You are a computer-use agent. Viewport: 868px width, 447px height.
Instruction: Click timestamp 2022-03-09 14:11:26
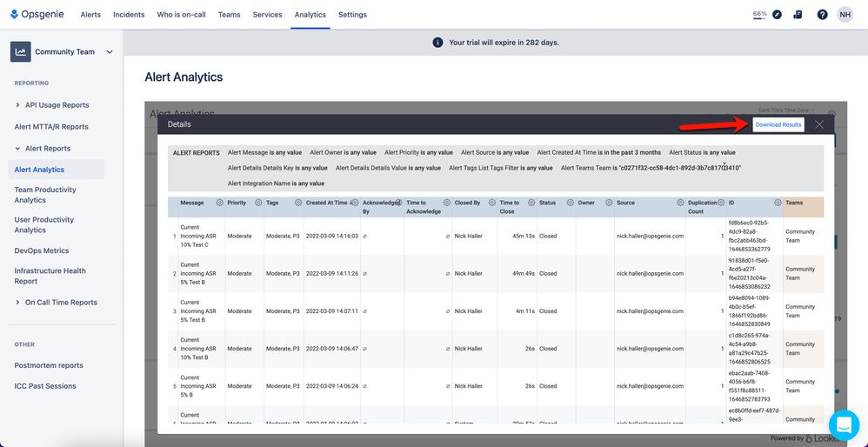tap(331, 274)
